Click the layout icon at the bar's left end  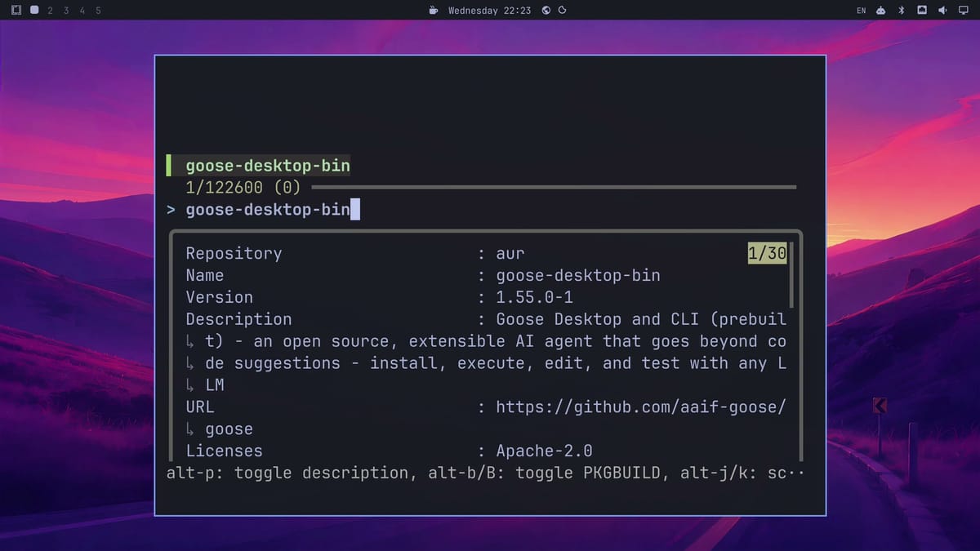point(16,11)
